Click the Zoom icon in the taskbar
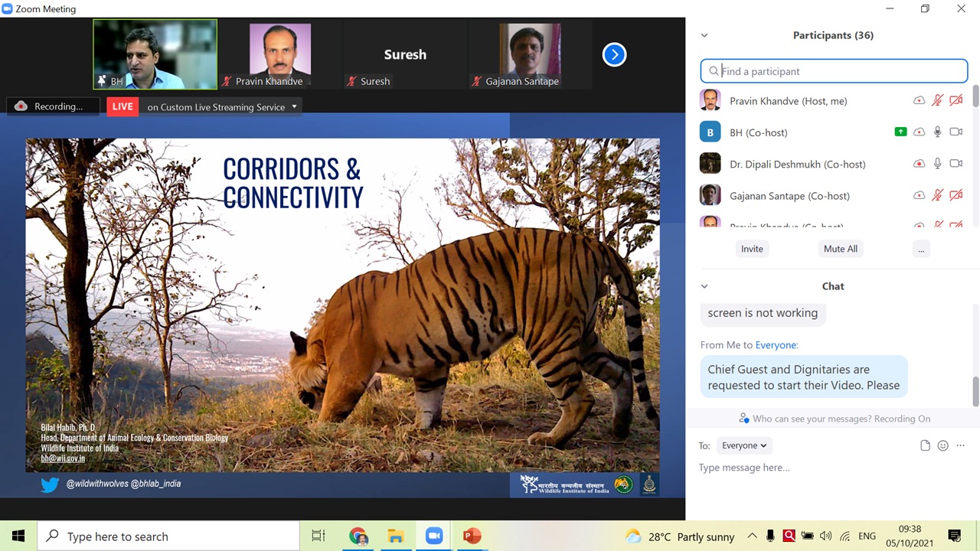This screenshot has height=551, width=980. (434, 536)
